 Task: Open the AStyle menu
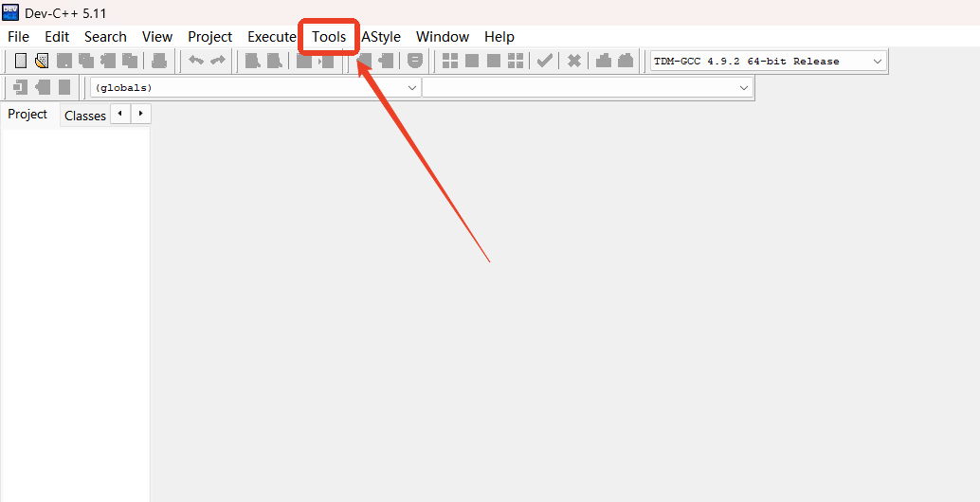[381, 37]
